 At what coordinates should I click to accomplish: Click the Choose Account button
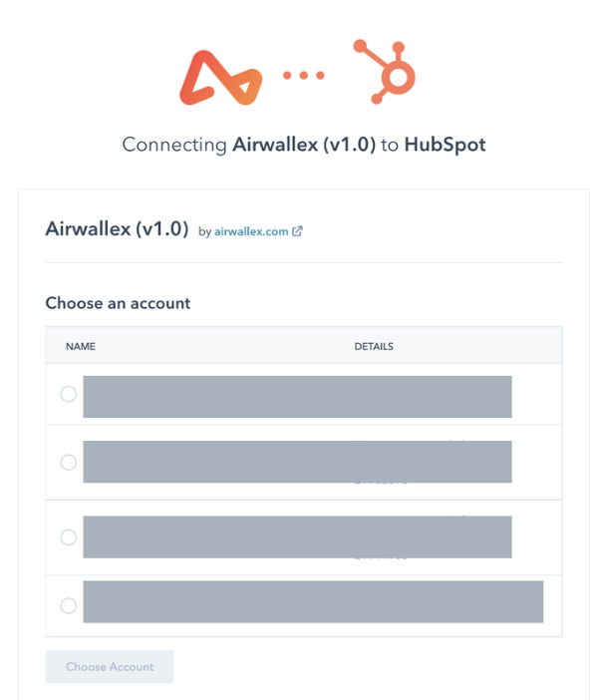coord(110,666)
